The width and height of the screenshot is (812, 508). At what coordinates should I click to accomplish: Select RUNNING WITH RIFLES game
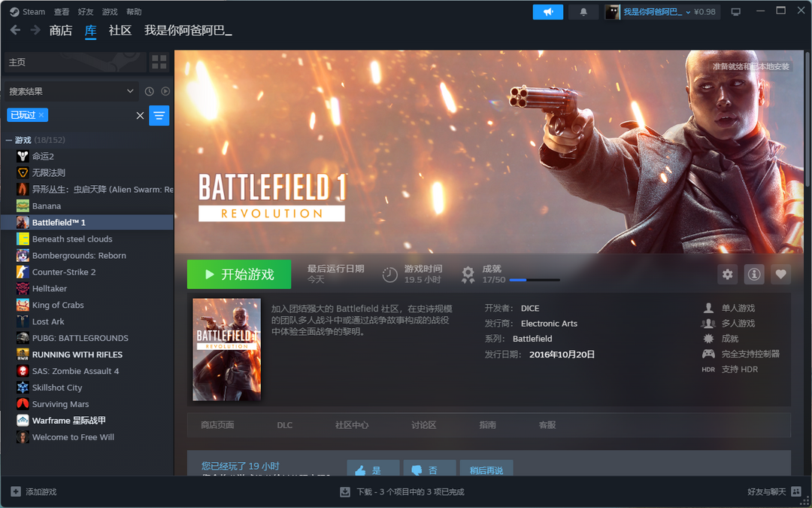point(87,354)
